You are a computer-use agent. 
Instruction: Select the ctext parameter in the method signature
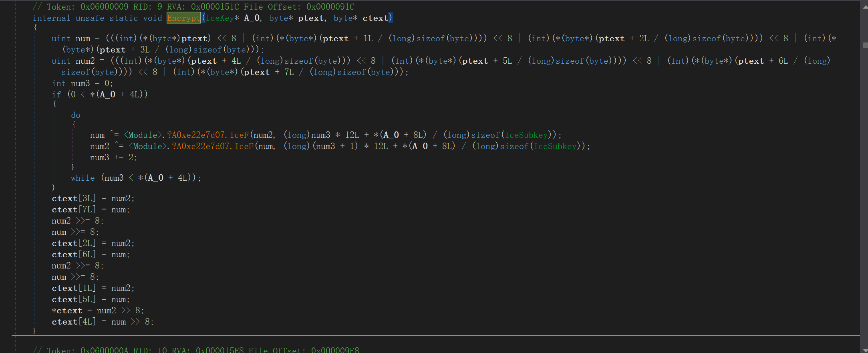375,18
